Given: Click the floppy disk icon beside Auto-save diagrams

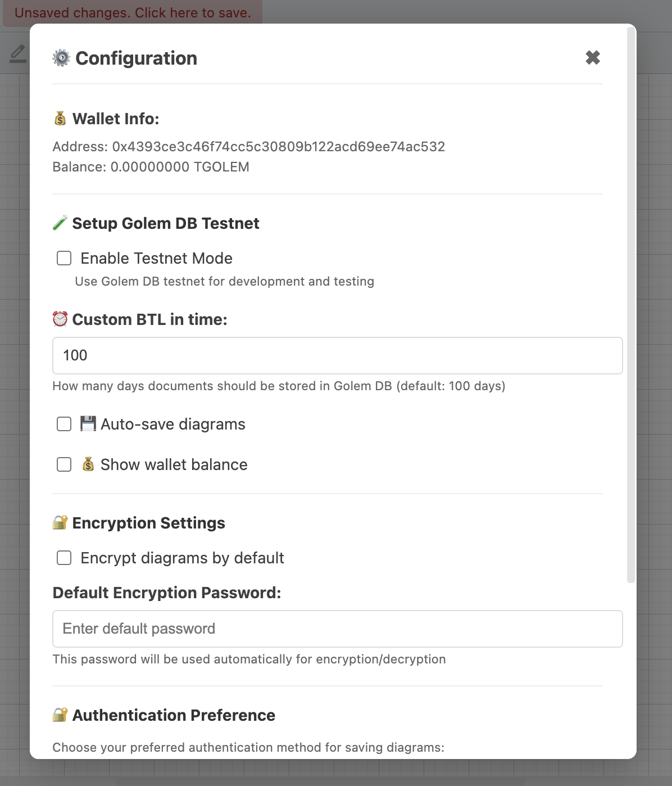Looking at the screenshot, I should [x=88, y=424].
